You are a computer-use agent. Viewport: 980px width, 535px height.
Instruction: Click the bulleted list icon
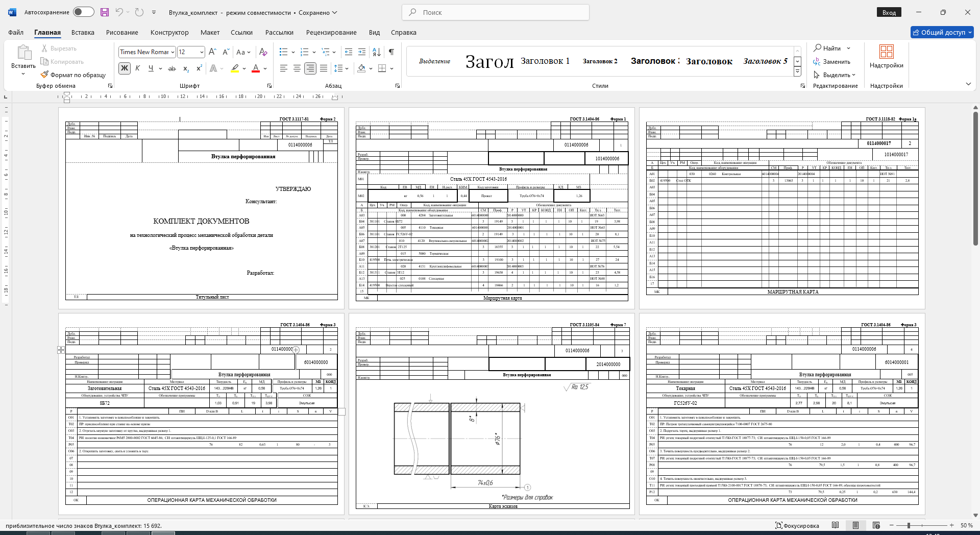tap(284, 52)
